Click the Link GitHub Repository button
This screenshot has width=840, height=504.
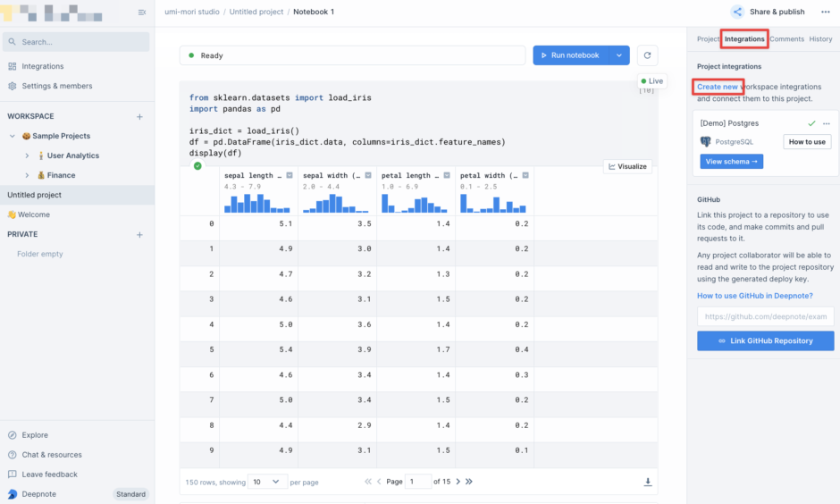[765, 340]
